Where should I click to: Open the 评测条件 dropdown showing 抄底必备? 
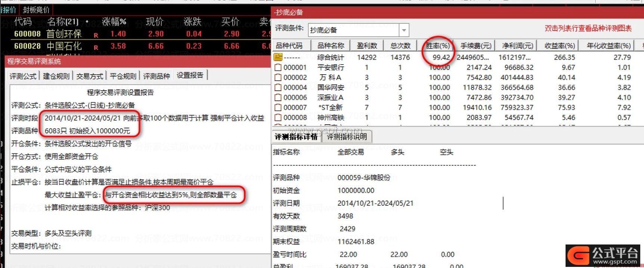pos(404,30)
